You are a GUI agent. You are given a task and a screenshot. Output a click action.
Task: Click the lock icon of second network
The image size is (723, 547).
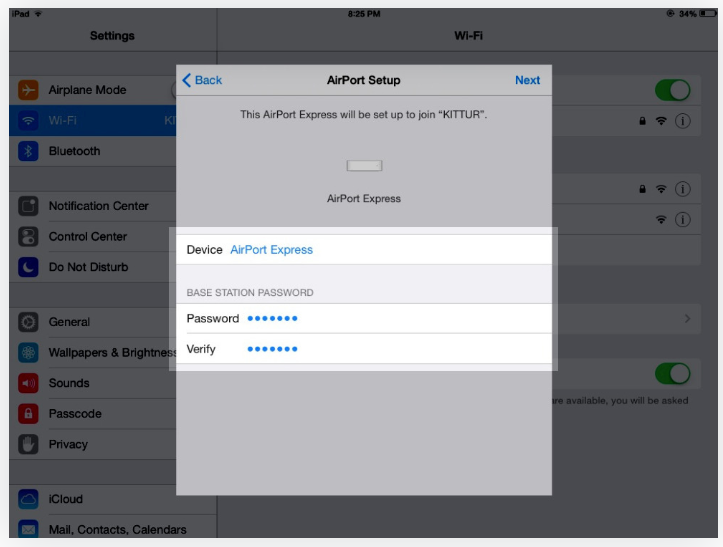(x=642, y=189)
